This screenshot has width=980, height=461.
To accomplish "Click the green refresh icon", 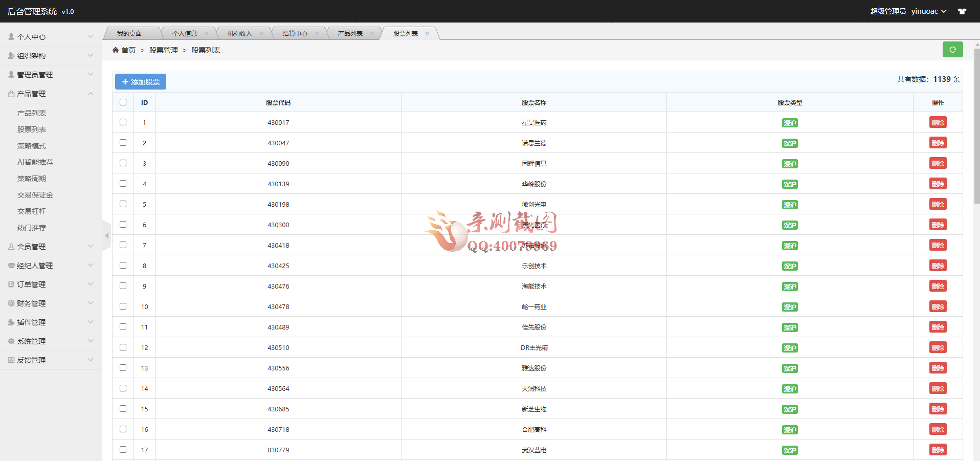I will 952,50.
